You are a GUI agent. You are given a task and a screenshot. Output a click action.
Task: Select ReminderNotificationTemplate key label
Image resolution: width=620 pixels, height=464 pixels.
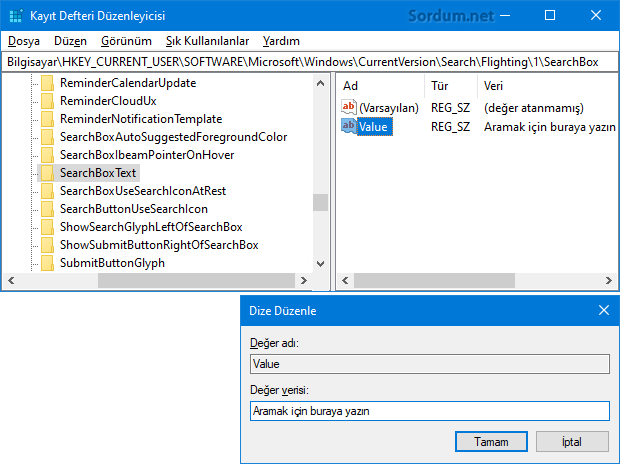point(141,119)
